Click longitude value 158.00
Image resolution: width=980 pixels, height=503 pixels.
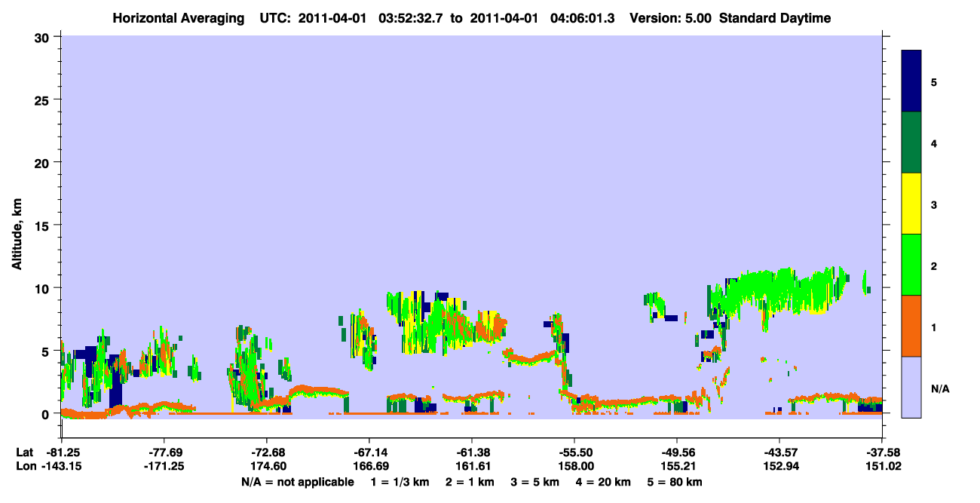[574, 466]
